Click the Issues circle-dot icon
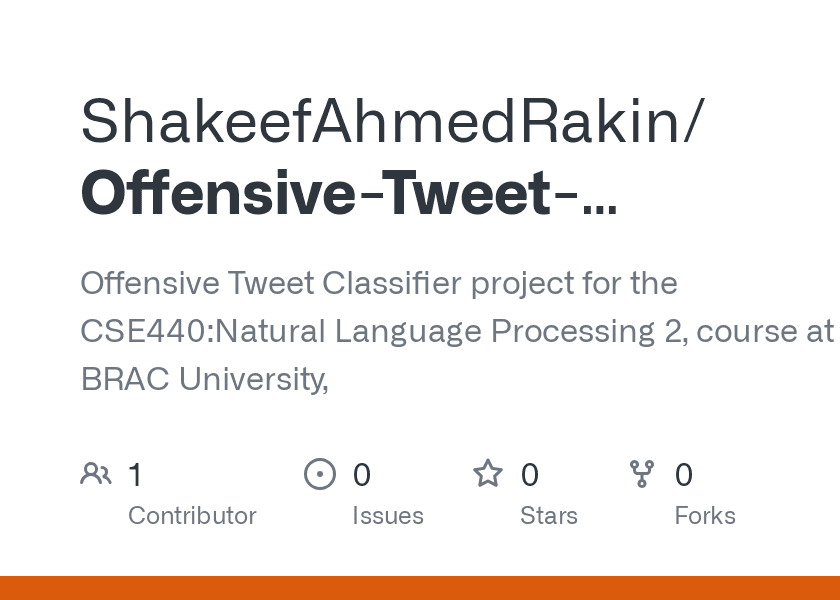The image size is (840, 600). click(320, 473)
